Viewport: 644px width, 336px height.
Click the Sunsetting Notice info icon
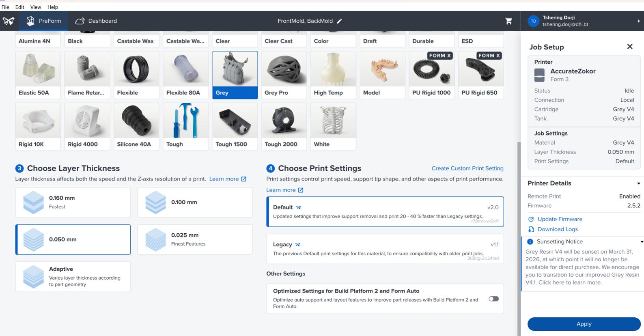pos(530,241)
